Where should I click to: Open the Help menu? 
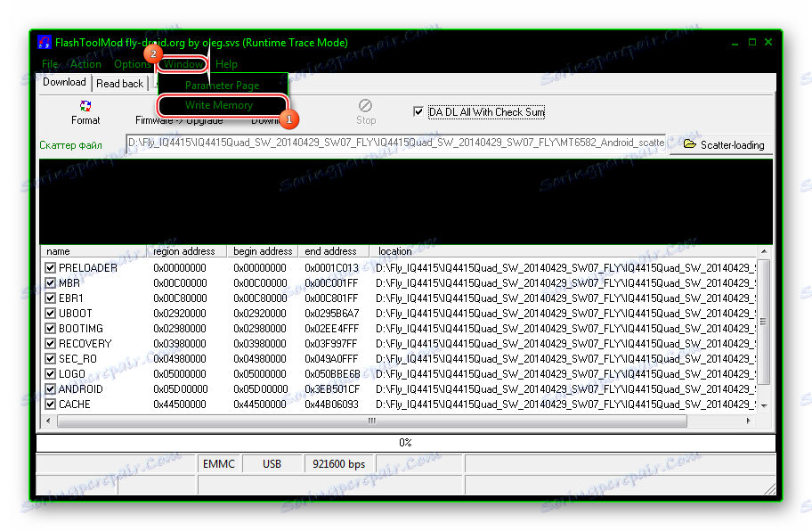[x=226, y=64]
